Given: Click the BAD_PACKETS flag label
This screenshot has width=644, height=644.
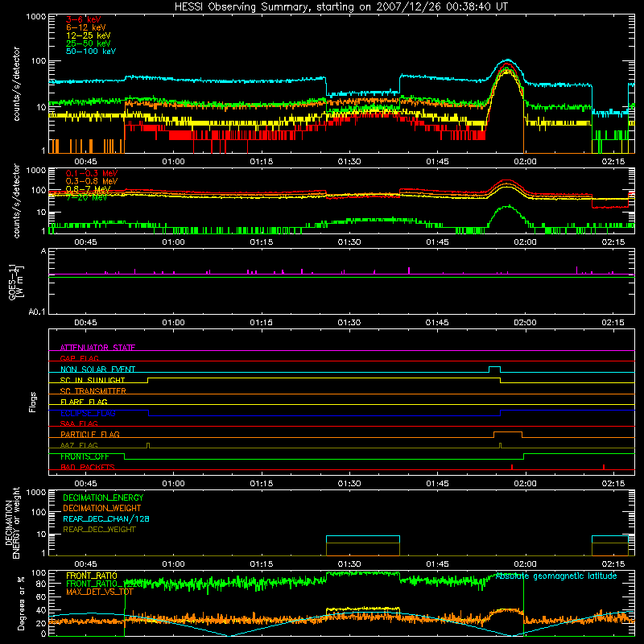Looking at the screenshot, I should coord(88,467).
